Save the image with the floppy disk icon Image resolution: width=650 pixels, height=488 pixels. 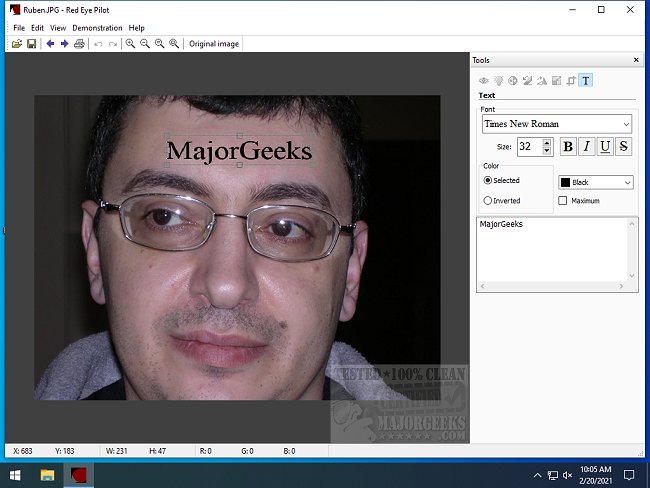coord(32,44)
